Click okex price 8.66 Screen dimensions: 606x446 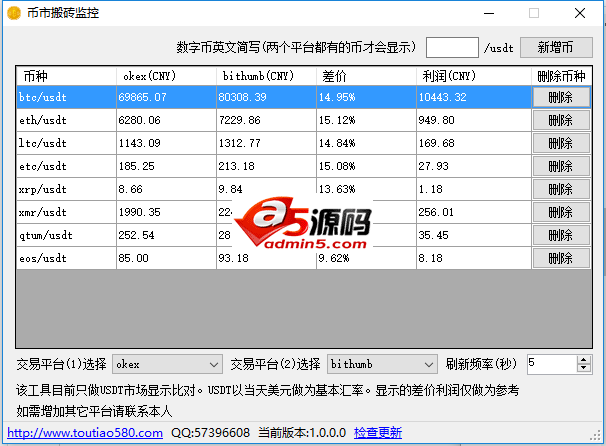pyautogui.click(x=166, y=189)
